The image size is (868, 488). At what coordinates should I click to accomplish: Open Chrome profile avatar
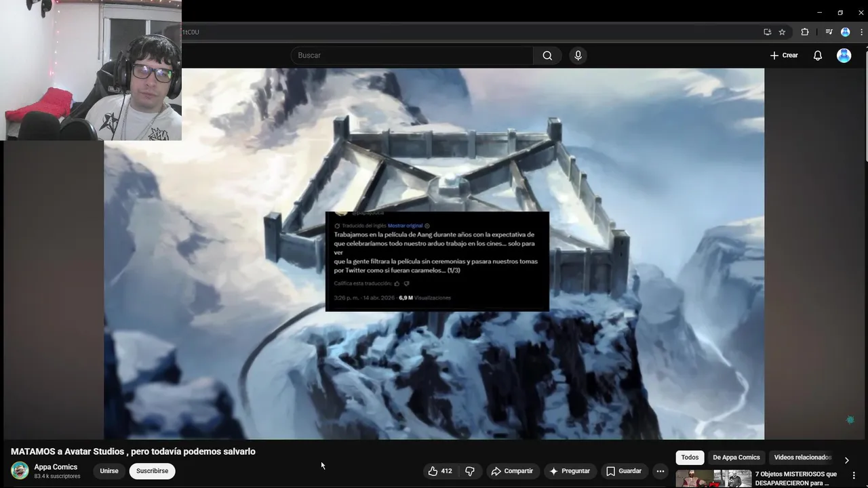846,32
